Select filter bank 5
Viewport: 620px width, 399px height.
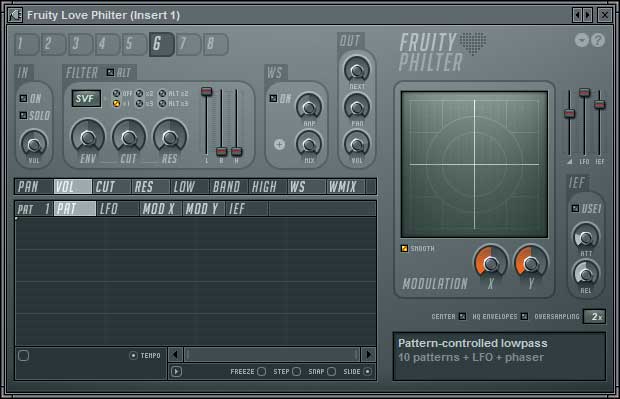pos(134,44)
